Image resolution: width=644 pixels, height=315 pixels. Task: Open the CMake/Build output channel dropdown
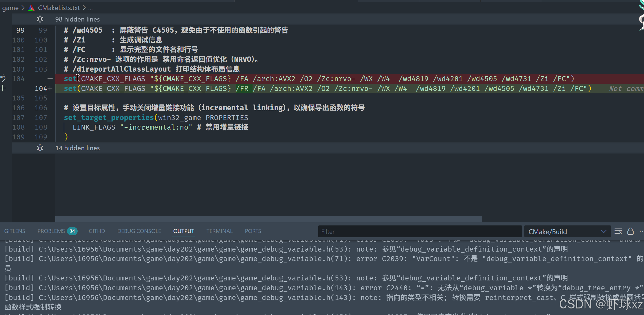[x=567, y=231]
